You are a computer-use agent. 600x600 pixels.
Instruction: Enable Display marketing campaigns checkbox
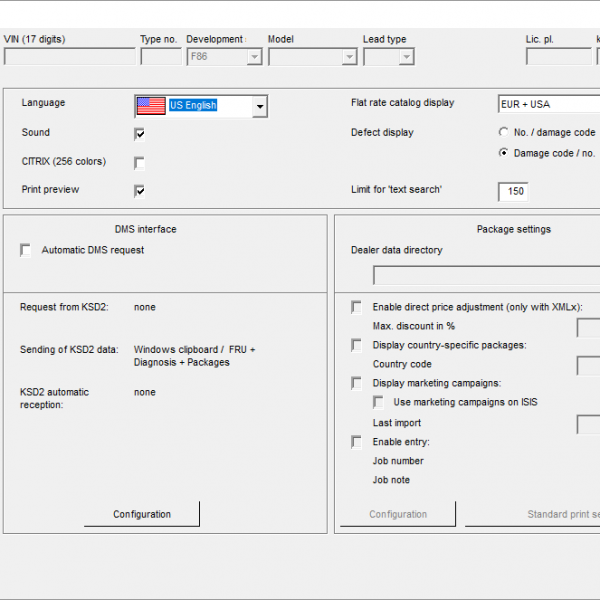[357, 383]
